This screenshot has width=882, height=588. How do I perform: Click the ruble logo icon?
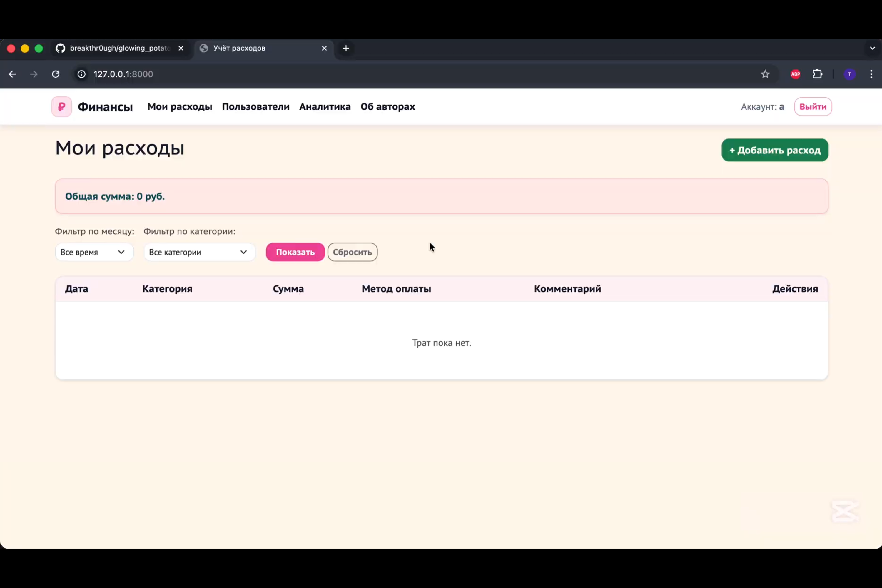tap(61, 107)
